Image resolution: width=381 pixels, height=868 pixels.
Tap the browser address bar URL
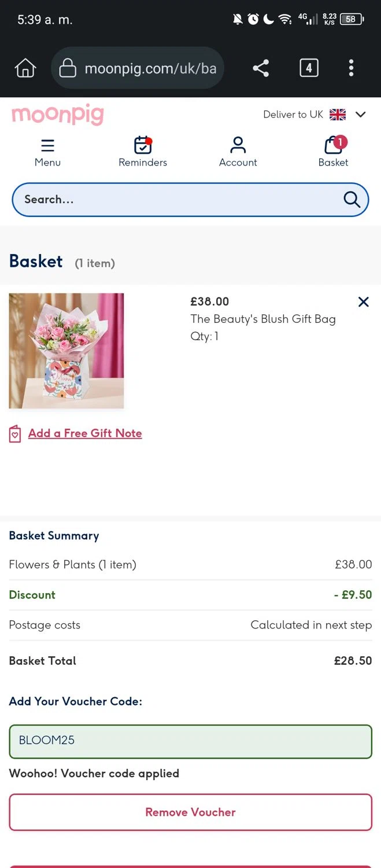tap(150, 68)
